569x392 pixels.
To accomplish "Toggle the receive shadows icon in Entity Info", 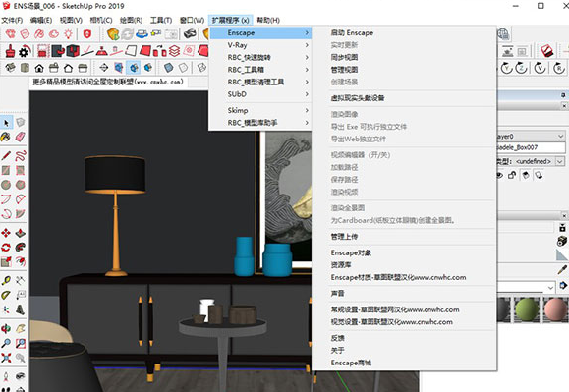I will pyautogui.click(x=539, y=176).
